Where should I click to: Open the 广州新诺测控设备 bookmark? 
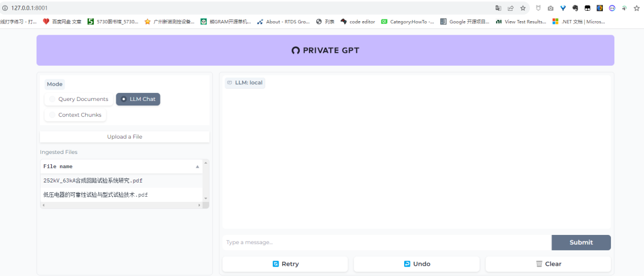pos(170,22)
